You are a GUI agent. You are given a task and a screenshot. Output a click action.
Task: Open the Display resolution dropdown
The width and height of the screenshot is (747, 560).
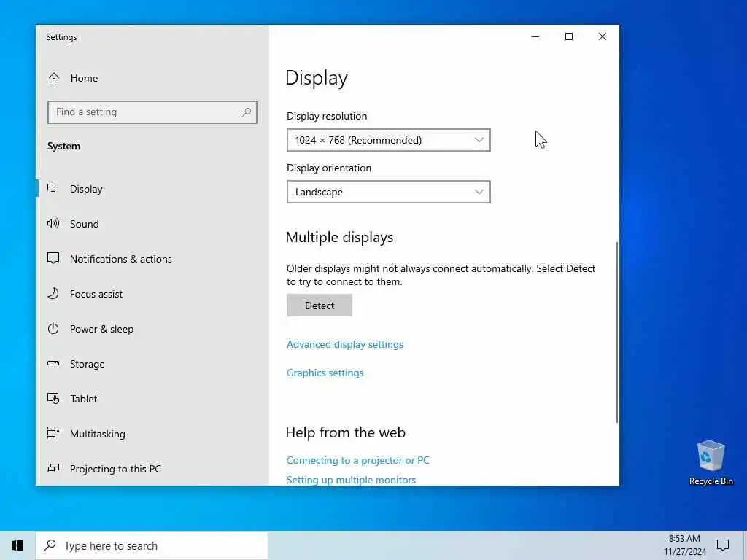388,140
